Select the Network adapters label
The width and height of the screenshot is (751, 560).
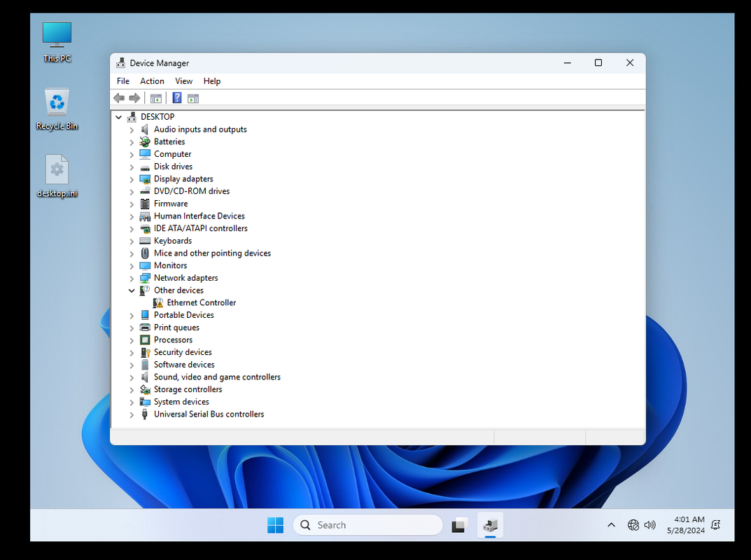pyautogui.click(x=186, y=278)
